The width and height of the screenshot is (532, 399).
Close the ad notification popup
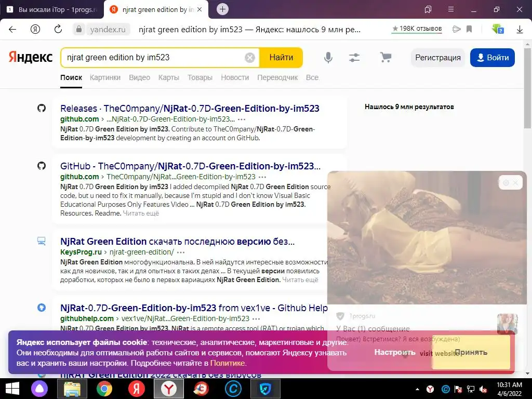click(x=516, y=183)
